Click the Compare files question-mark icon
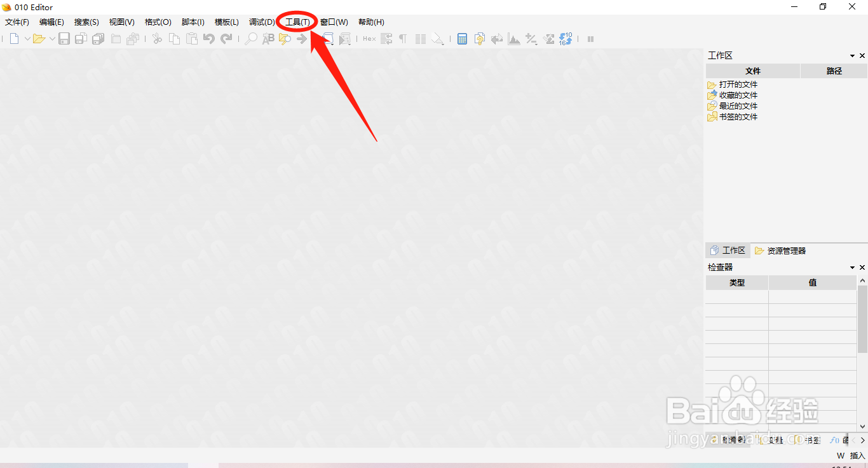Image resolution: width=868 pixels, height=468 pixels. (x=480, y=39)
